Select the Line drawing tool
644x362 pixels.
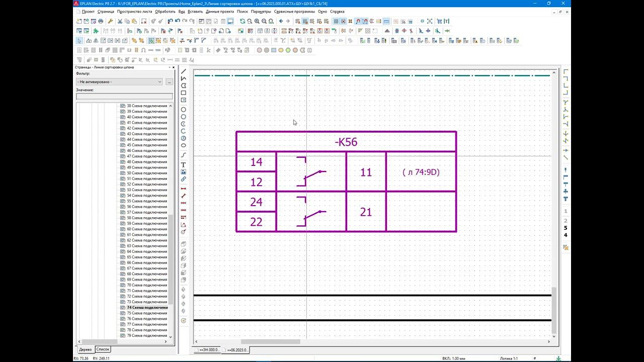pos(184,71)
